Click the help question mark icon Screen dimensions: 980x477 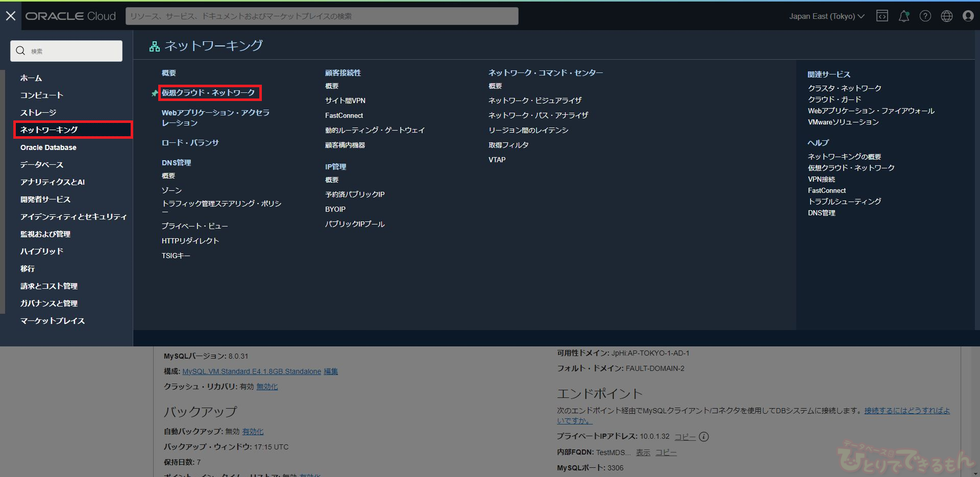click(x=925, y=16)
